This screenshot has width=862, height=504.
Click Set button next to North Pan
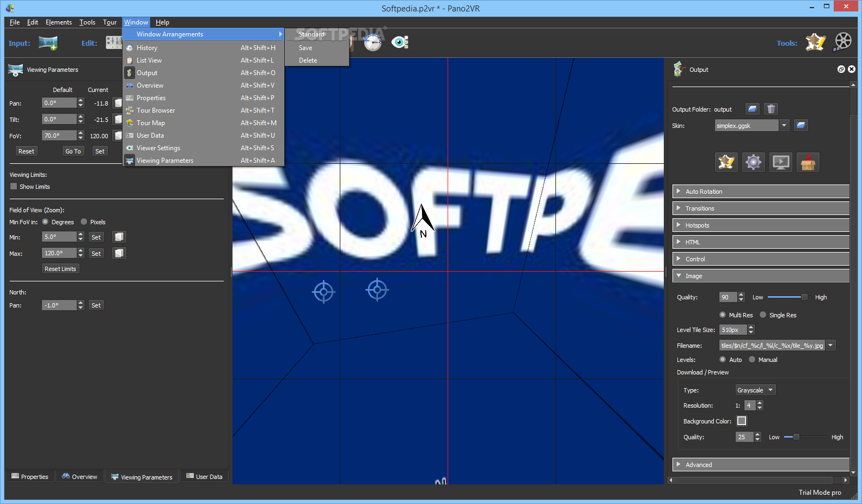[96, 305]
